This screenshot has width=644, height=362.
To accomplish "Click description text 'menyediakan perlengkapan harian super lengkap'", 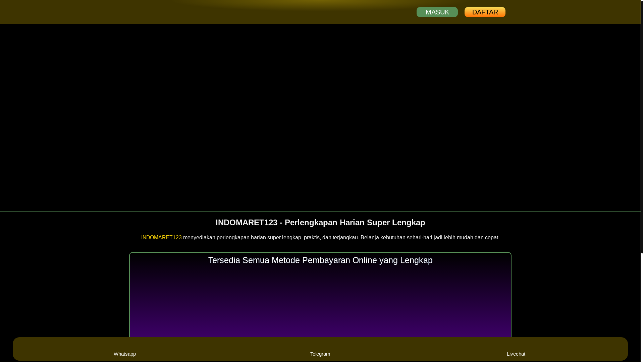I will (x=242, y=237).
